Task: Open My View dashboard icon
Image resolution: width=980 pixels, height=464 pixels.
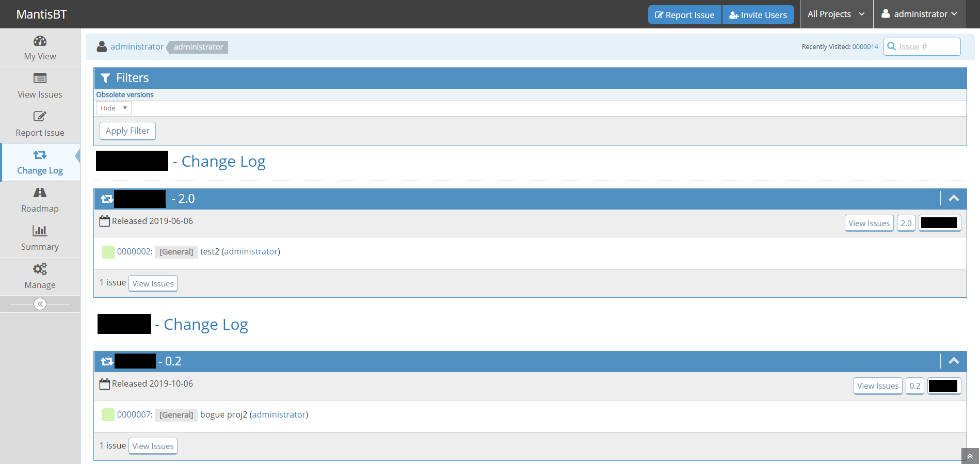Action: pyautogui.click(x=40, y=41)
